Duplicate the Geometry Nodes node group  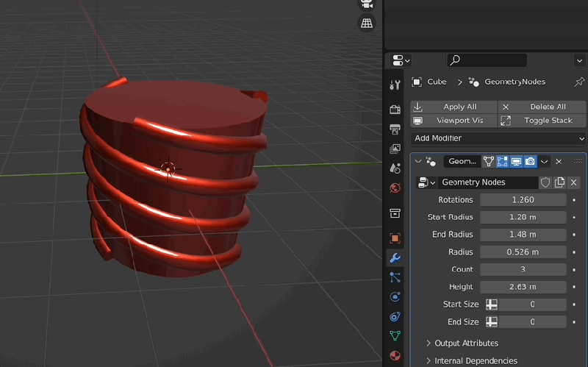pyautogui.click(x=559, y=182)
